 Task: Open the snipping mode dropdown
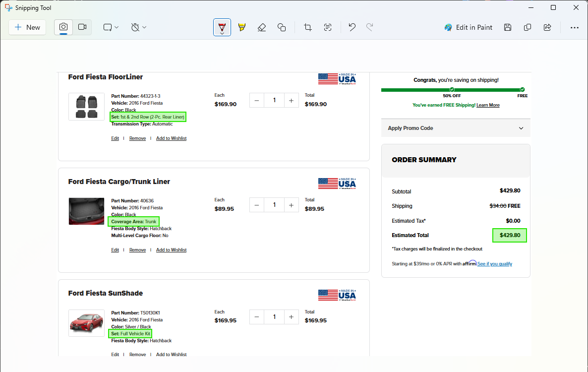tap(111, 27)
